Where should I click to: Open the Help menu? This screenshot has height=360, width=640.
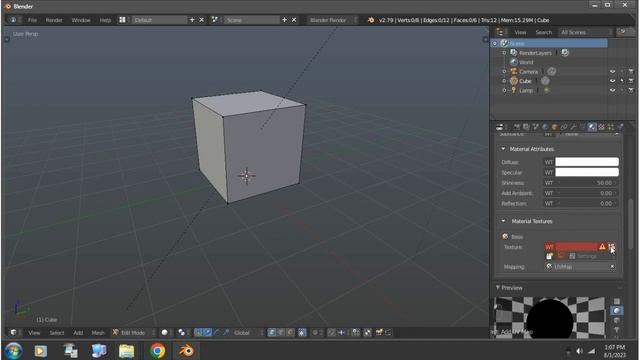pos(105,20)
